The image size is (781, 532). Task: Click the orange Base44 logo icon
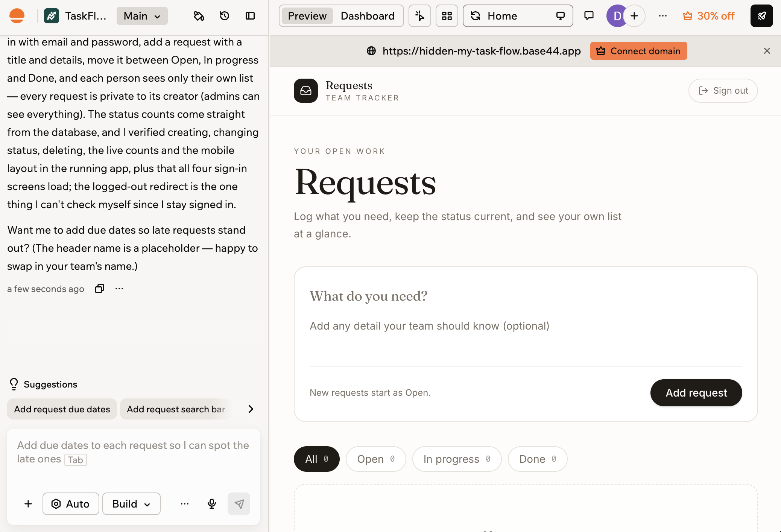[17, 16]
